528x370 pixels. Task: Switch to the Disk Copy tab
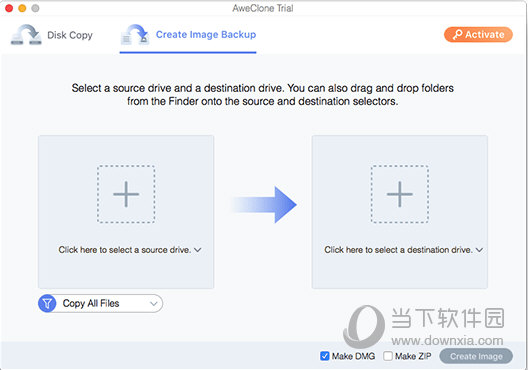coord(52,35)
